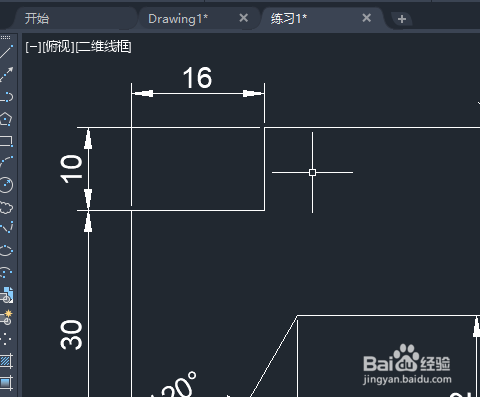Select the Polyline tool
The width and height of the screenshot is (480, 397).
click(x=7, y=97)
